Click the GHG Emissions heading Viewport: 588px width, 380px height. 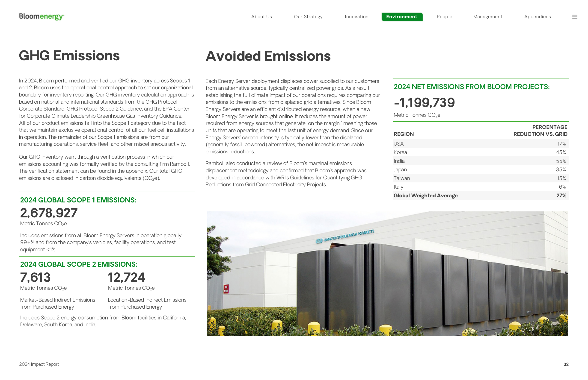[x=69, y=56]
